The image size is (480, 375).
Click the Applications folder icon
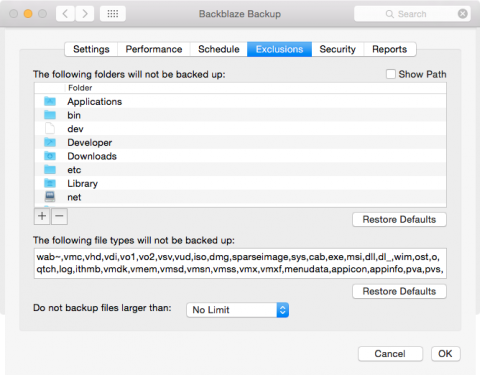[x=50, y=101]
